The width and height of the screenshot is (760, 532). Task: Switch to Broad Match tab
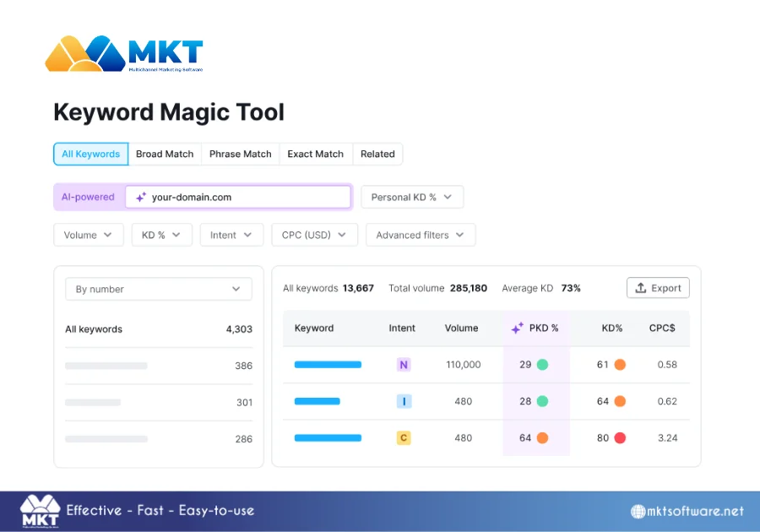coord(165,154)
